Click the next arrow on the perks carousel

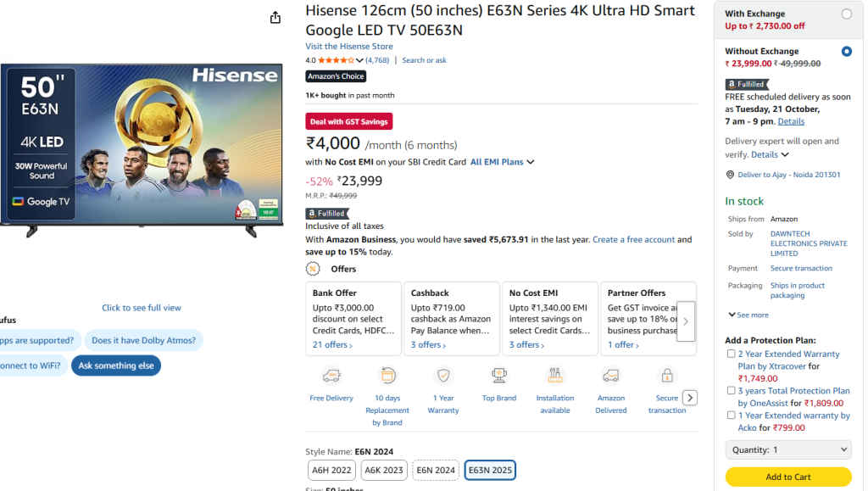click(x=690, y=397)
